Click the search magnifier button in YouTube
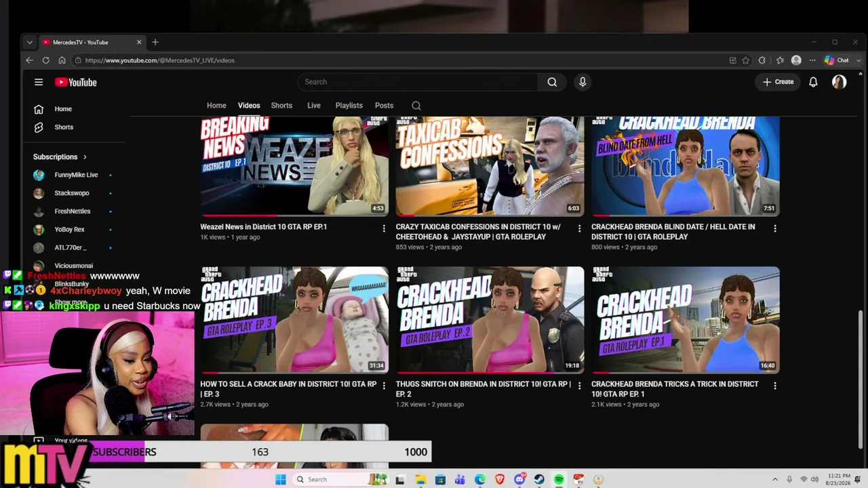The width and height of the screenshot is (868, 488). click(x=552, y=82)
